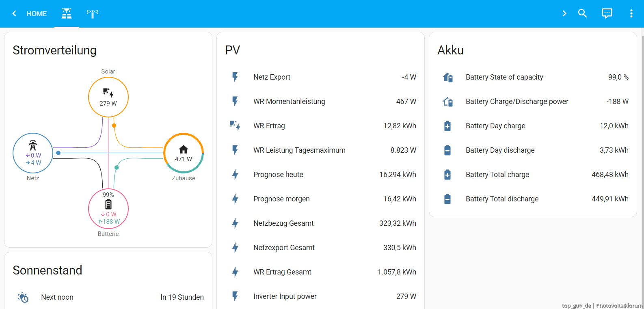Viewport: 644px width, 309px height.
Task: Click the Netz grid tower circle
Action: click(x=33, y=153)
